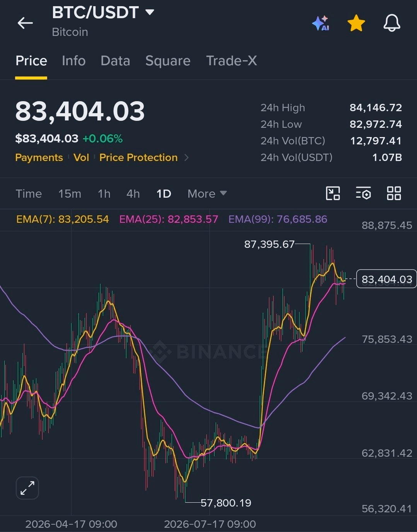Screen dimensions: 417x532
Task: Tap the 56,320.41 price axis label
Action: (x=387, y=509)
